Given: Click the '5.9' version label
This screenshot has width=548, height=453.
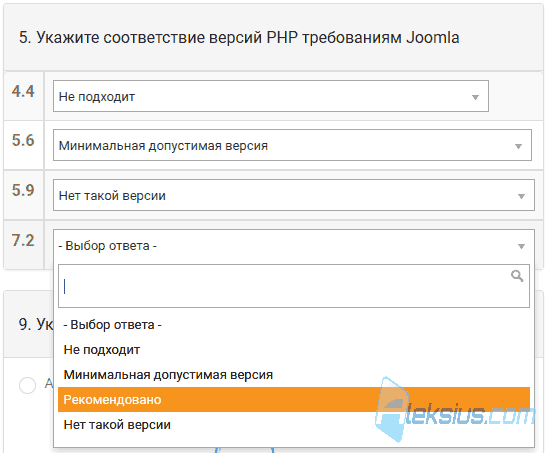Looking at the screenshot, I should (x=23, y=190).
